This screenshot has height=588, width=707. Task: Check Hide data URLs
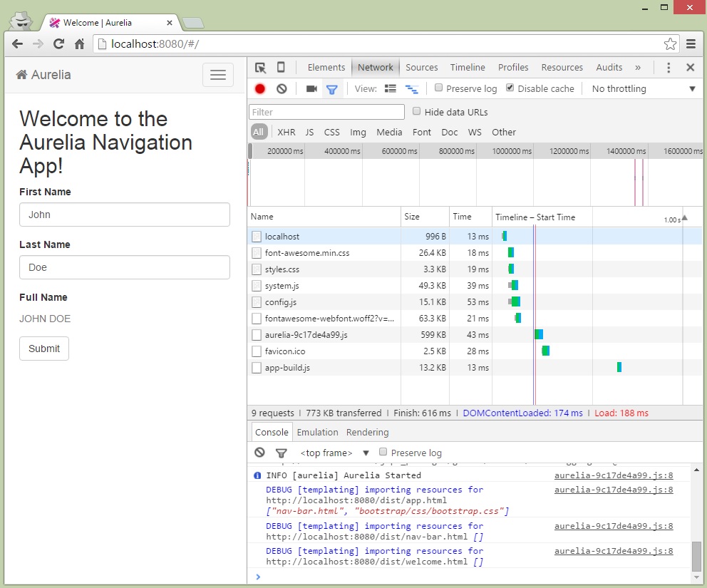(x=417, y=111)
